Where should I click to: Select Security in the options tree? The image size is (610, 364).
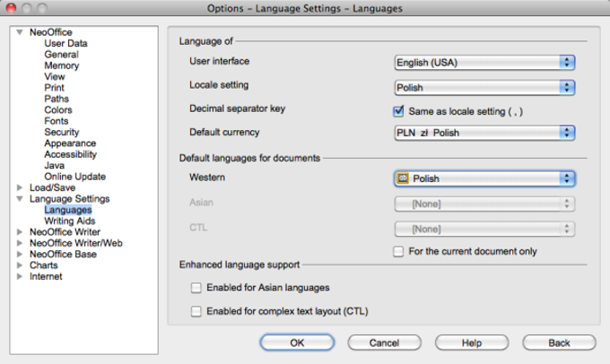[62, 132]
